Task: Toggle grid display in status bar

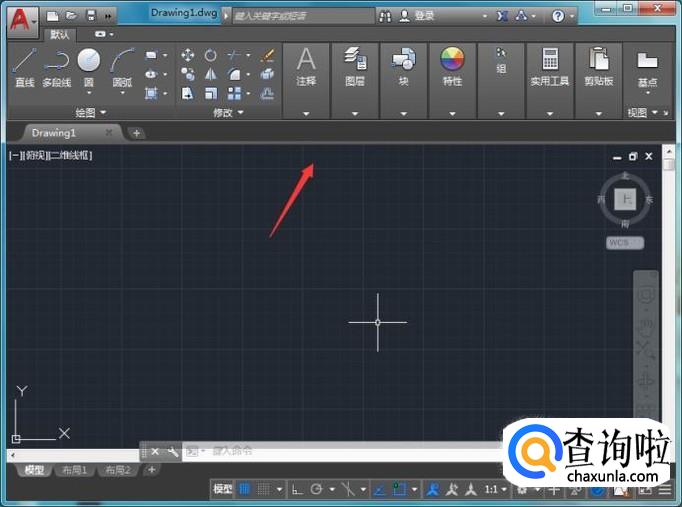Action: pos(245,489)
